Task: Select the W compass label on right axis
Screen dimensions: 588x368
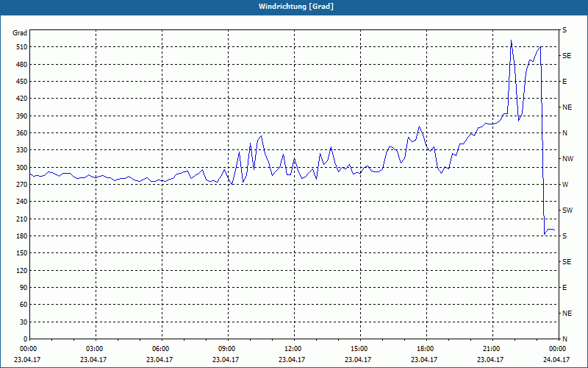Action: pos(565,185)
